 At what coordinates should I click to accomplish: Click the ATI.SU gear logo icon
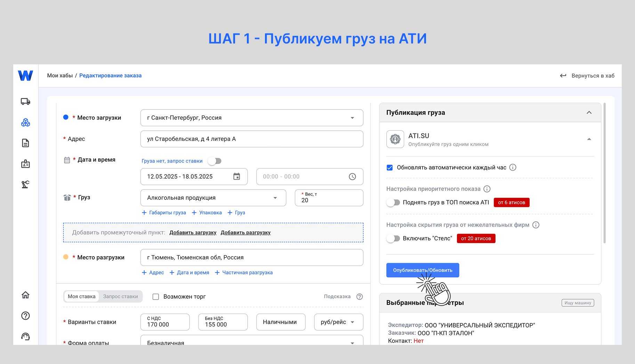click(x=395, y=139)
